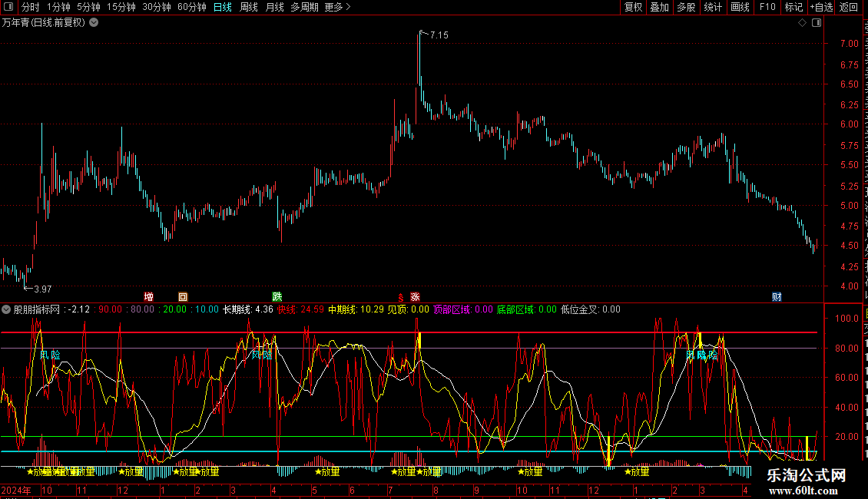Switch to 月线 monthly chart
Viewport: 868px width, 499px height.
pos(274,7)
